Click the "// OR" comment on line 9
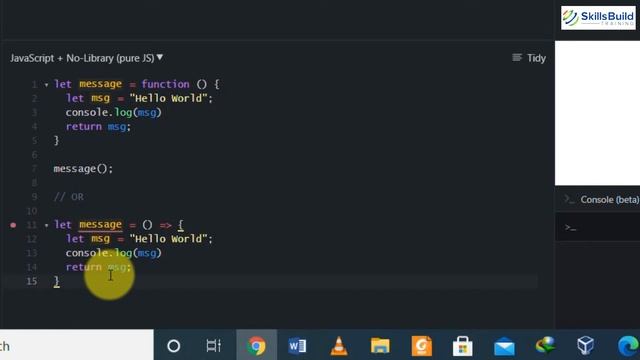 pos(69,197)
